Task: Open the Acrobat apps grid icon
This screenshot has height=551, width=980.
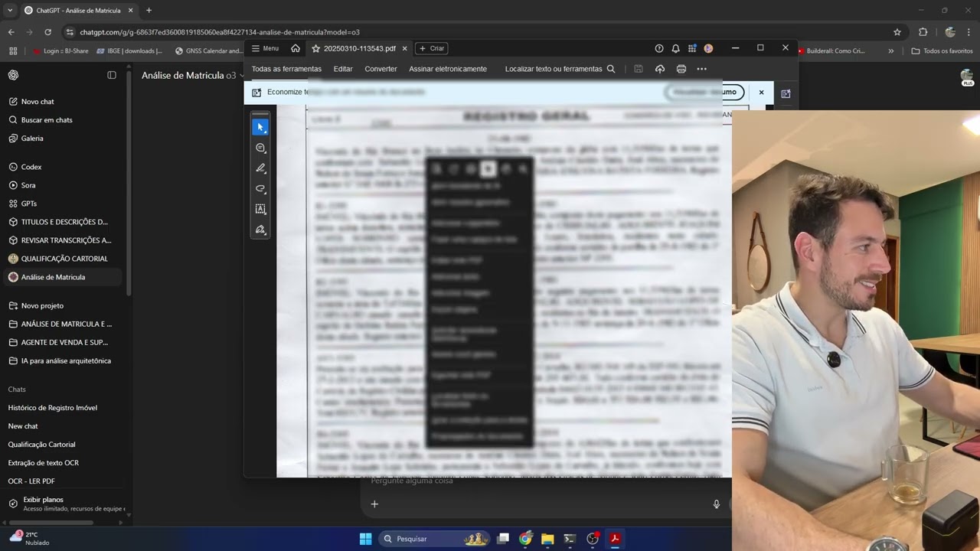Action: 692,48
